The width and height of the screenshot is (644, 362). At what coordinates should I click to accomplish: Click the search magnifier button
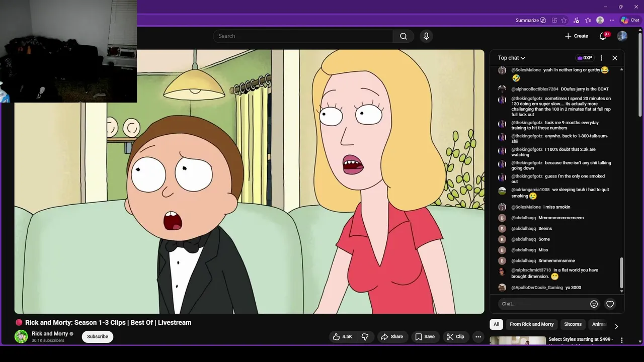404,36
